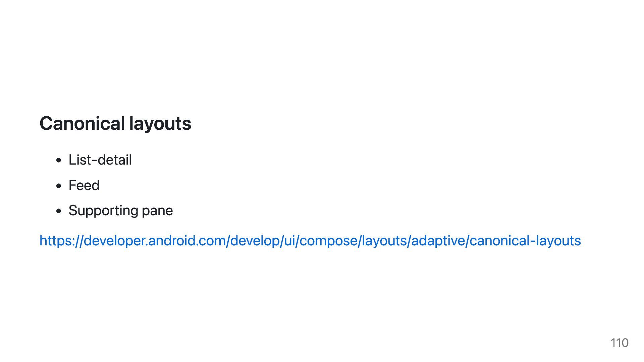The image size is (644, 362).
Task: Click the word layouts in heading
Action: (160, 124)
